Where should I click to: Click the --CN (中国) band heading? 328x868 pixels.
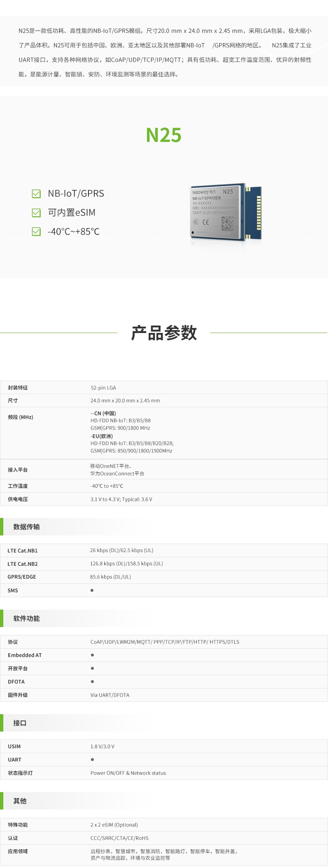pyautogui.click(x=103, y=413)
